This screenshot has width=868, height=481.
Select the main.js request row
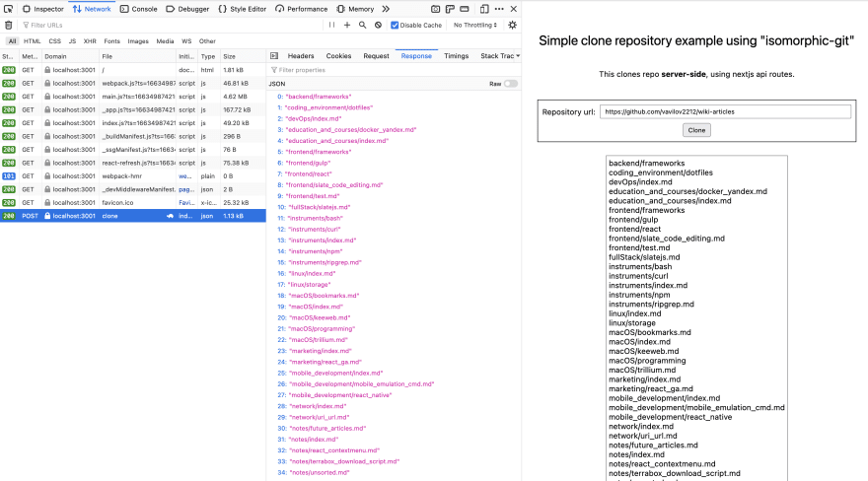[133, 97]
